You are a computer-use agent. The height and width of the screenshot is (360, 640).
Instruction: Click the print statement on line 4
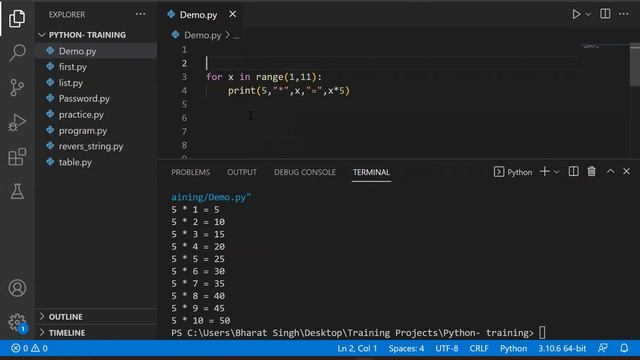289,91
